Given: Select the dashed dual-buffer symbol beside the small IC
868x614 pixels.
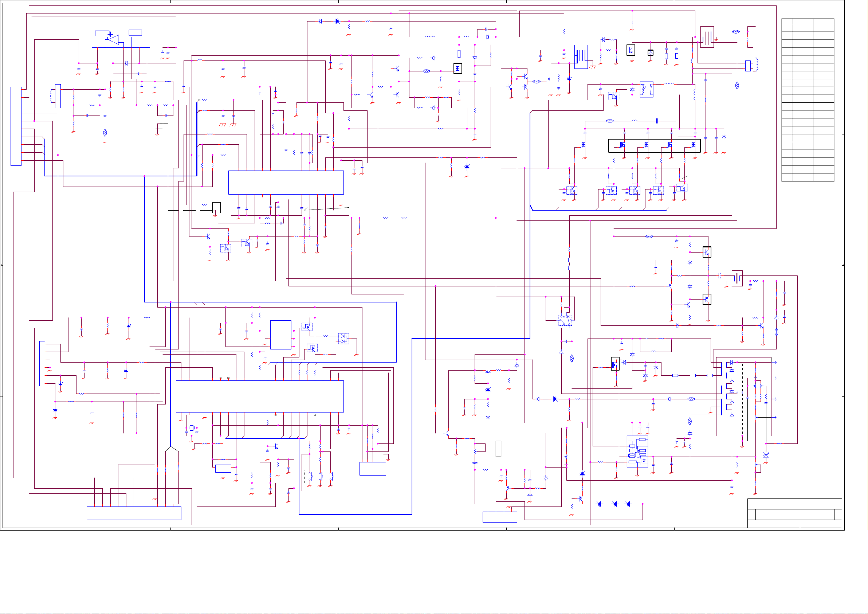Looking at the screenshot, I should [343, 338].
